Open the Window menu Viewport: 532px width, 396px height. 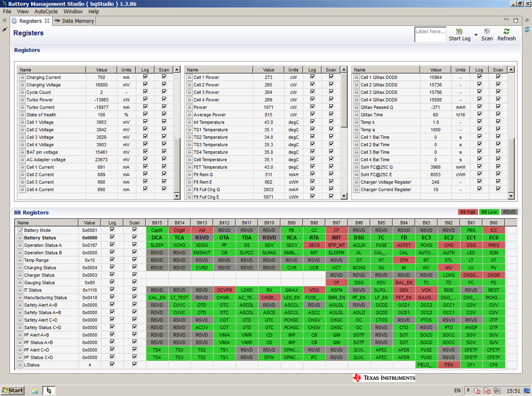click(x=73, y=12)
